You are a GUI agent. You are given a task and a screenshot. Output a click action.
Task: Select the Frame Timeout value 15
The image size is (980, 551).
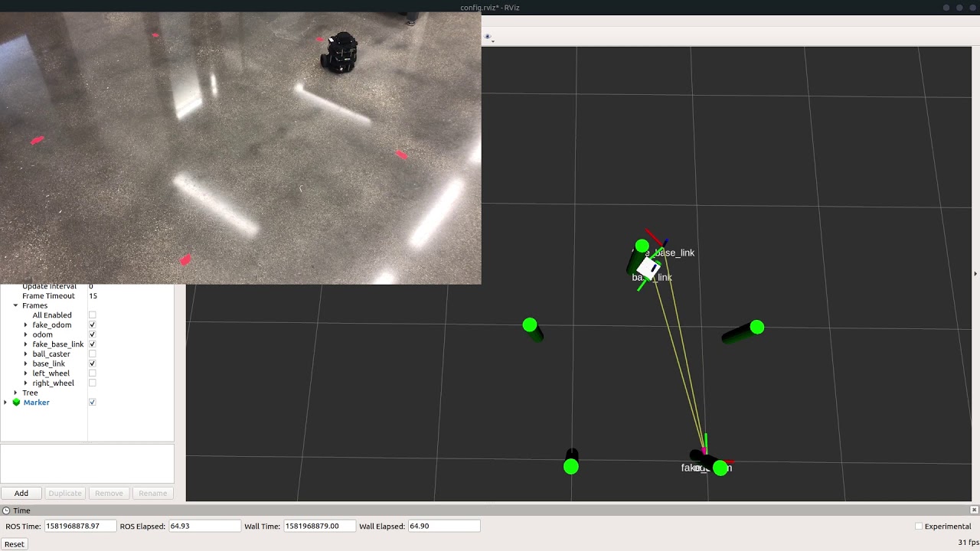[x=93, y=296]
